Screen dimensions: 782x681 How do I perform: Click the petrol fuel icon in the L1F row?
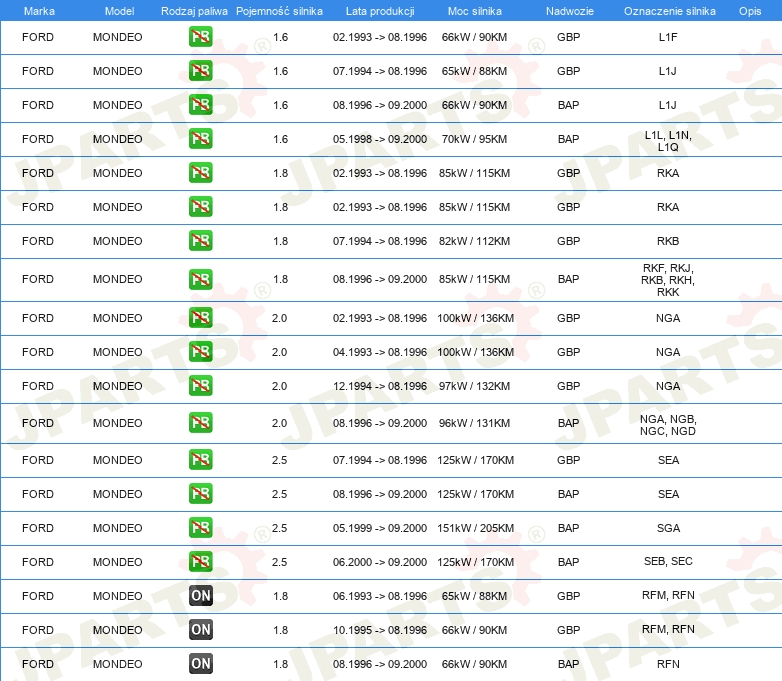(200, 37)
